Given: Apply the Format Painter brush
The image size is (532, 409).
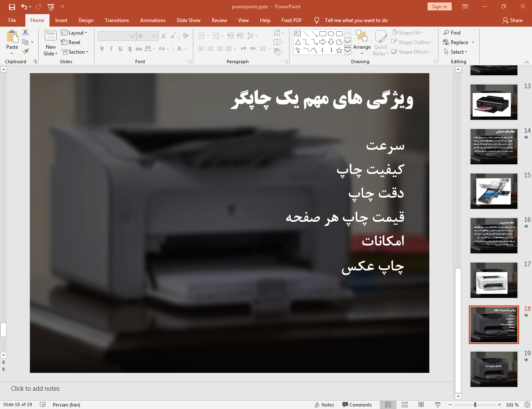Looking at the screenshot, I should (x=25, y=52).
